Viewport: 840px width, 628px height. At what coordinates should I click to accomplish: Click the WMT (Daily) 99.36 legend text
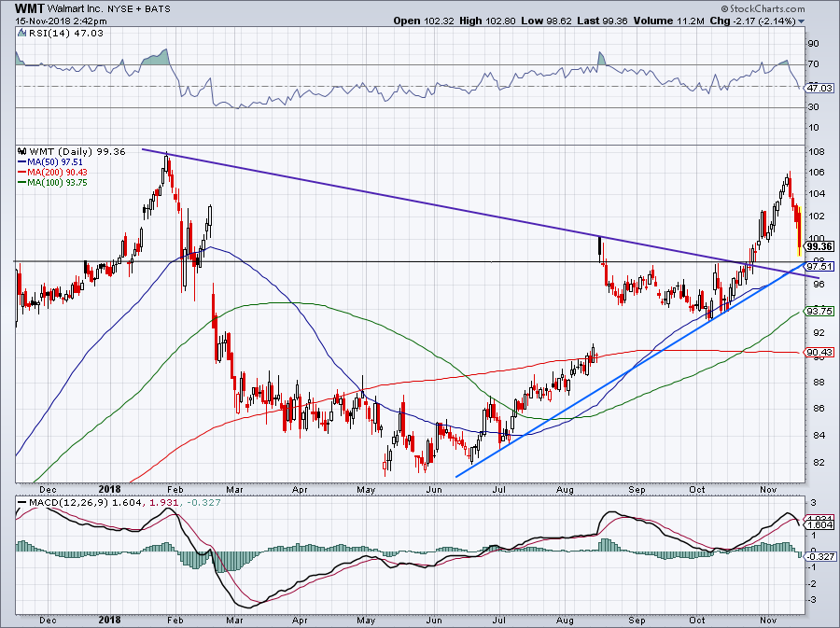pos(77,151)
